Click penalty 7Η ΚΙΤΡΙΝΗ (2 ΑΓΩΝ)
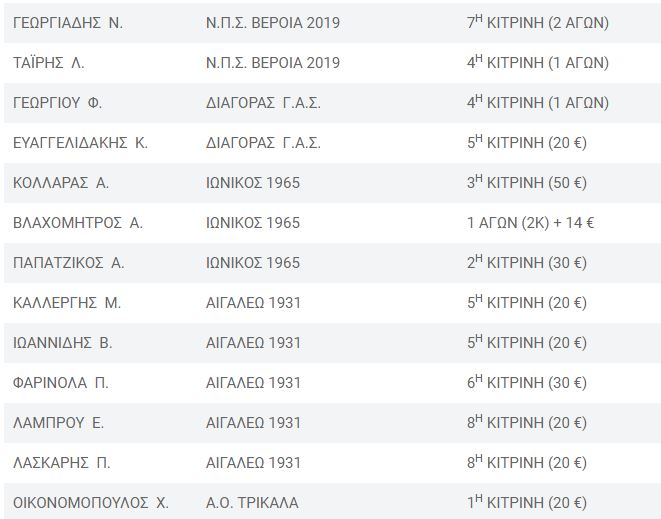Viewport: 661px width, 519px height. (537, 23)
